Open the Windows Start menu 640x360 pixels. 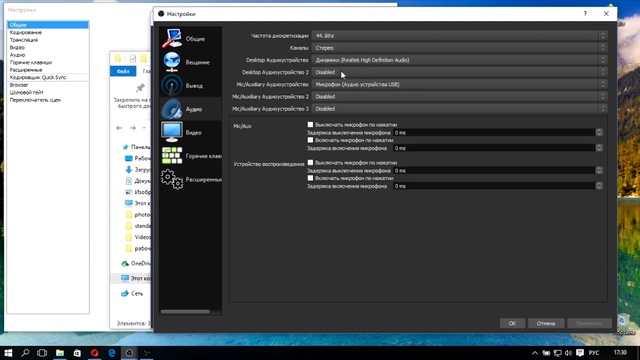coord(8,353)
